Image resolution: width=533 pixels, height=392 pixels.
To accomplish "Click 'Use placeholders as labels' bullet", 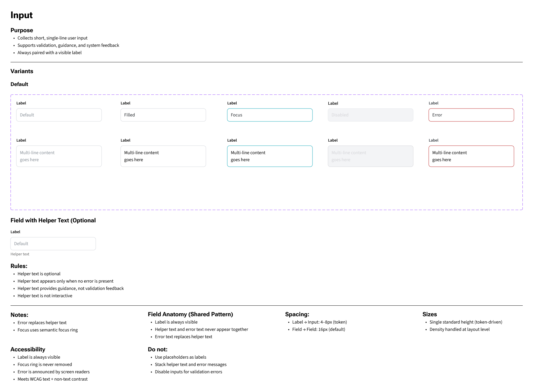I will [x=180, y=357].
